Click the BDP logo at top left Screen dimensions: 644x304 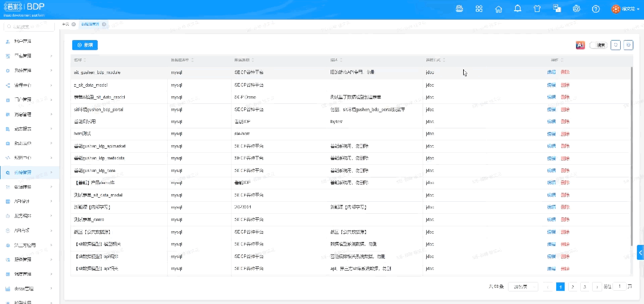point(24,8)
